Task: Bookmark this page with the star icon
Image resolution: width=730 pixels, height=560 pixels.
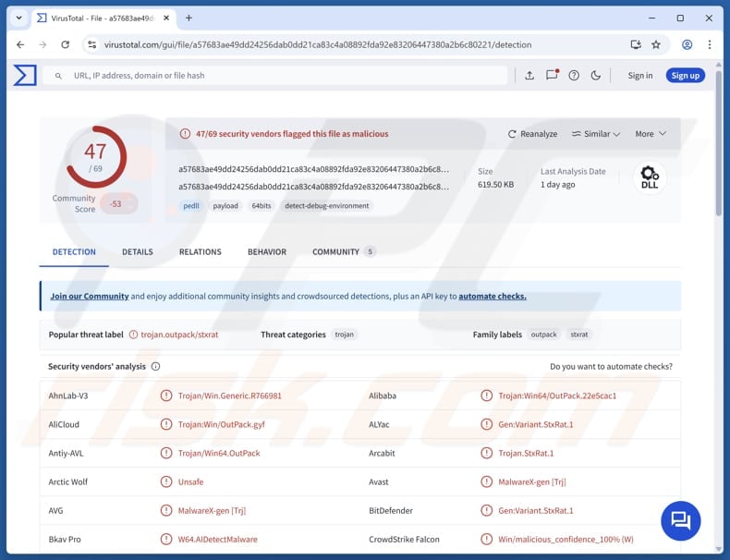Action: (656, 44)
